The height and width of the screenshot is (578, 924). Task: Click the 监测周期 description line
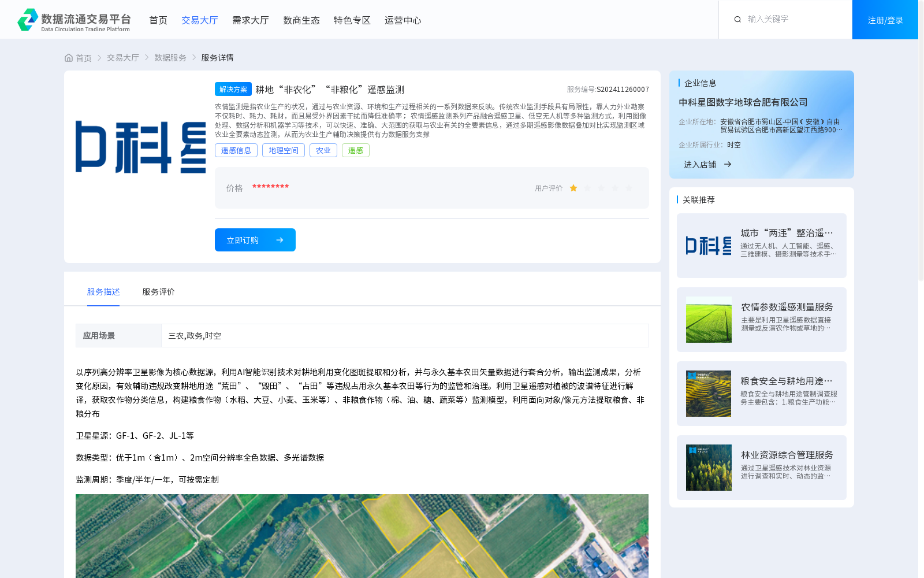click(147, 480)
